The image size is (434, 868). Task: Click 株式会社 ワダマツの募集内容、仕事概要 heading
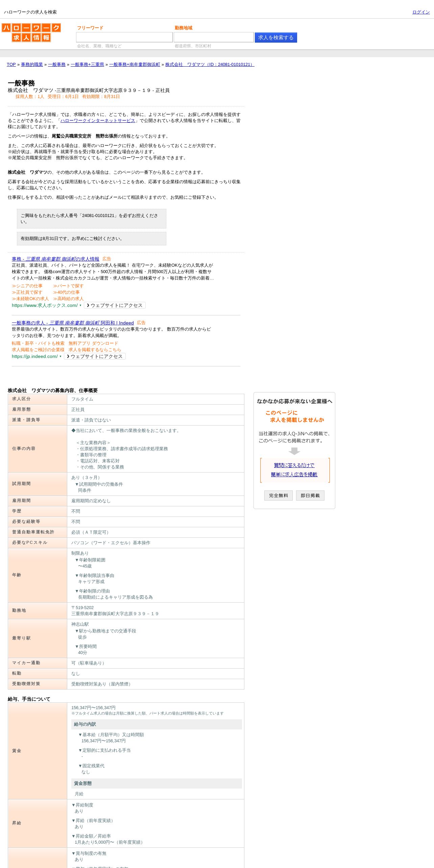(x=53, y=390)
